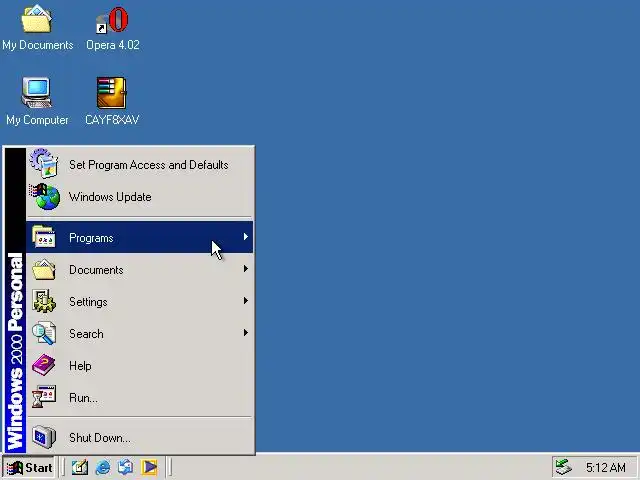
Task: Click the Windows Update globe icon
Action: pos(45,196)
